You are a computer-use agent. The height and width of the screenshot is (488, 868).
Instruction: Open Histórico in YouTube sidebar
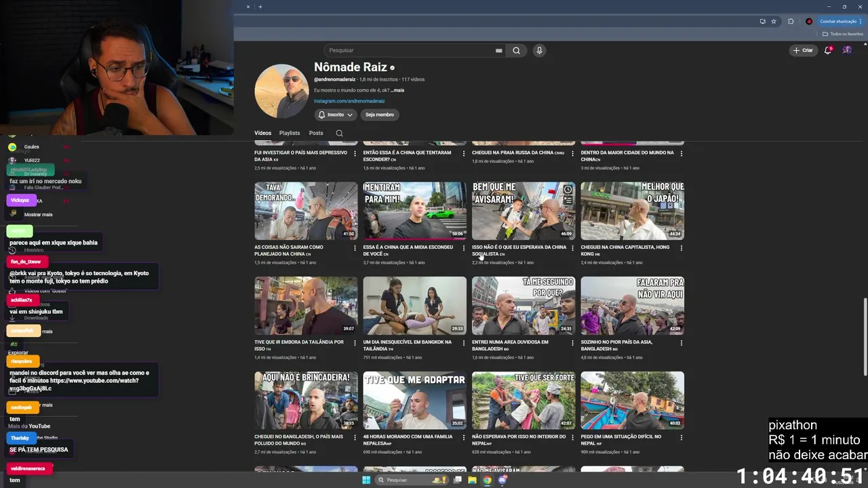coord(33,250)
